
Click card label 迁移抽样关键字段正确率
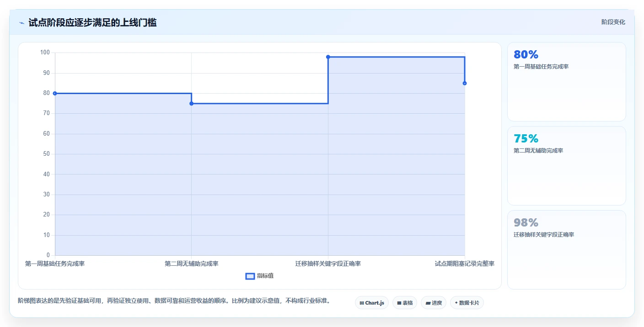click(x=544, y=235)
